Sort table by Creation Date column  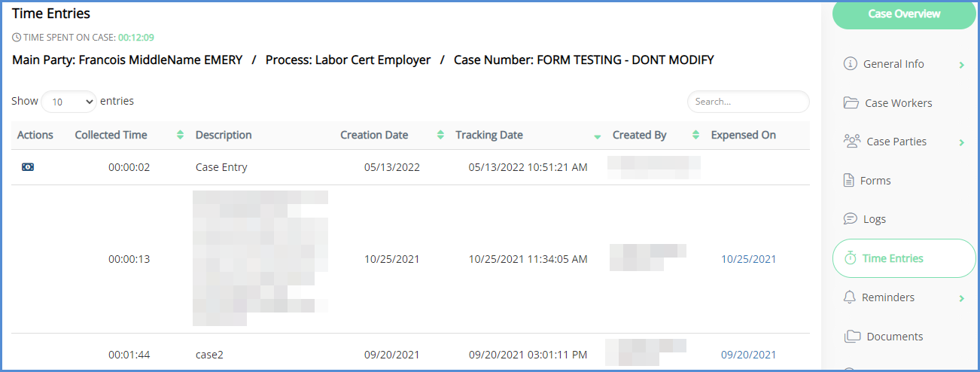coord(374,136)
